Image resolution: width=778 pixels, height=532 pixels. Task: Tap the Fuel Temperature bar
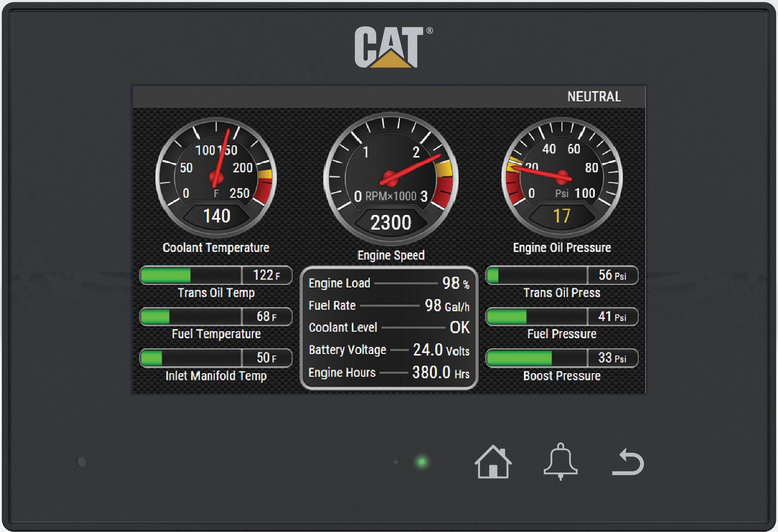216,317
